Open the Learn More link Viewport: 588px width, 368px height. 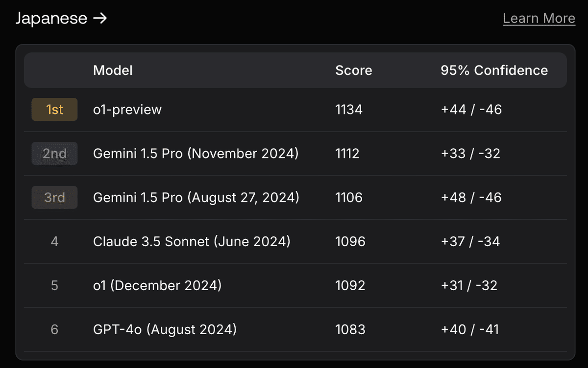click(x=539, y=19)
